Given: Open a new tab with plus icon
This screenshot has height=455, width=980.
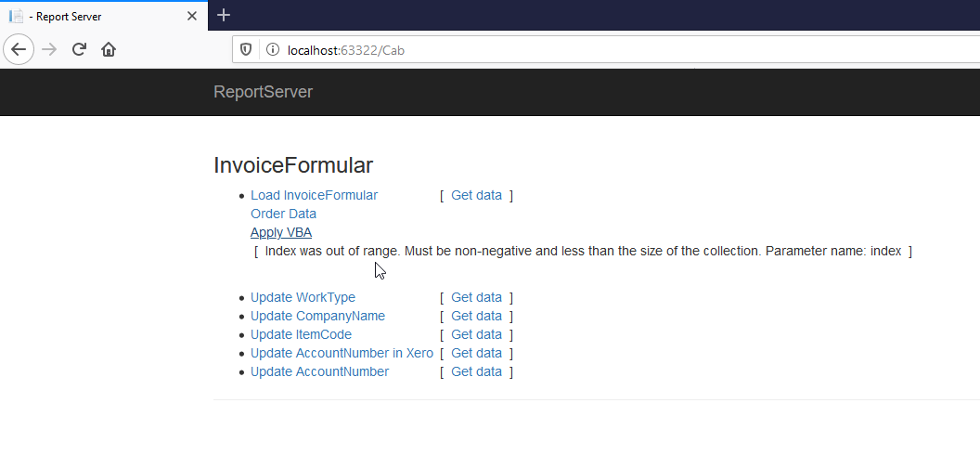Looking at the screenshot, I should pyautogui.click(x=224, y=15).
